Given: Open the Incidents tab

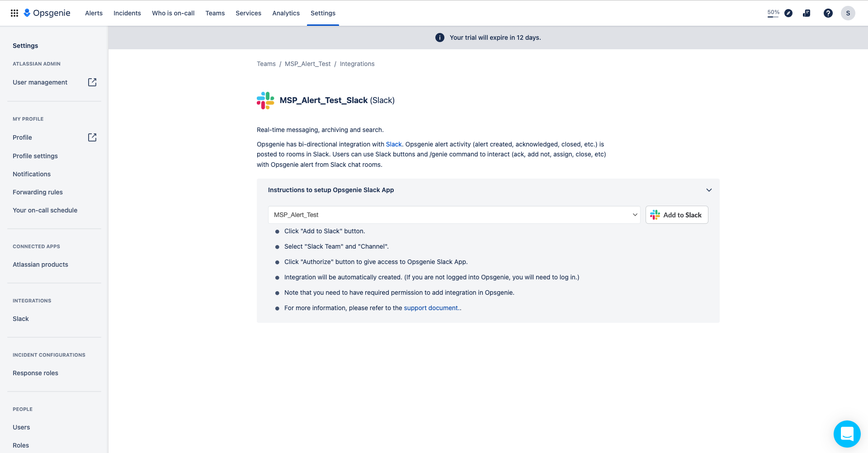Looking at the screenshot, I should point(127,13).
